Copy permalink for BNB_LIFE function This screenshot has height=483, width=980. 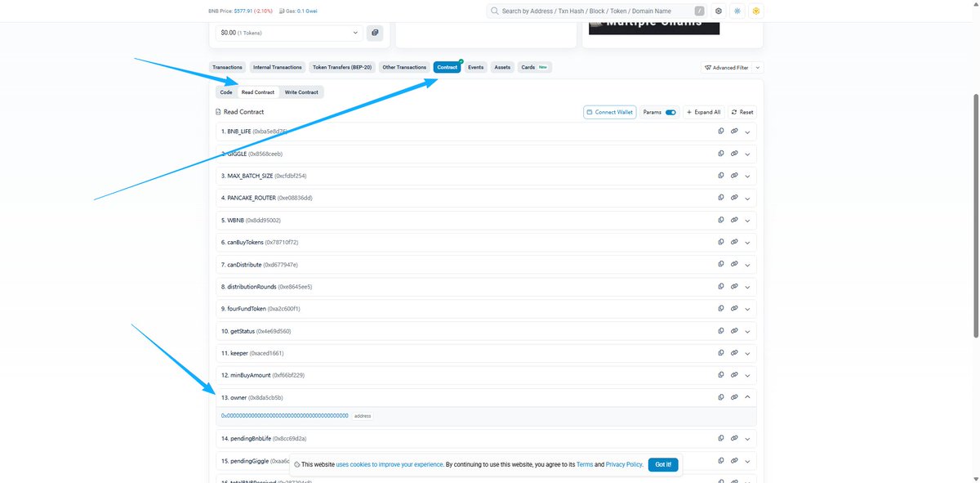coord(734,131)
